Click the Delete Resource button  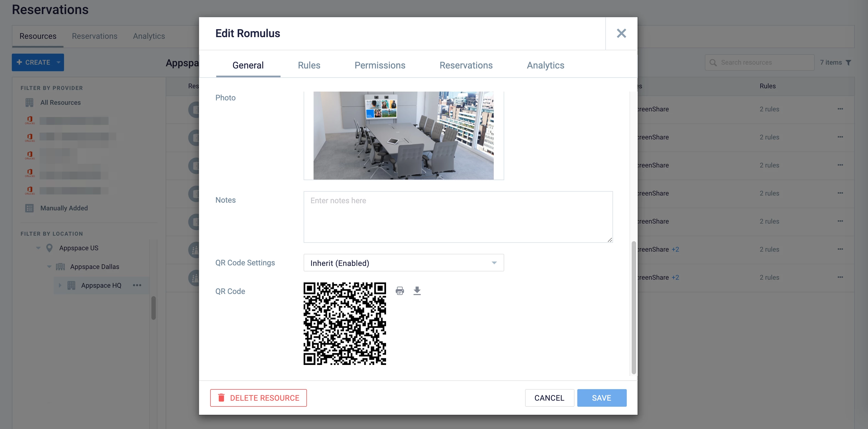pos(259,398)
